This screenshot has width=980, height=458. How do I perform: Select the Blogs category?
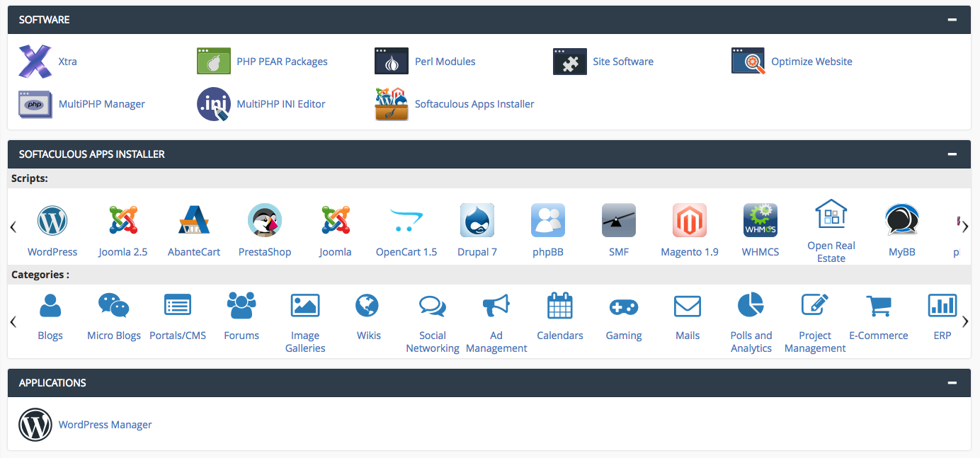pyautogui.click(x=50, y=306)
